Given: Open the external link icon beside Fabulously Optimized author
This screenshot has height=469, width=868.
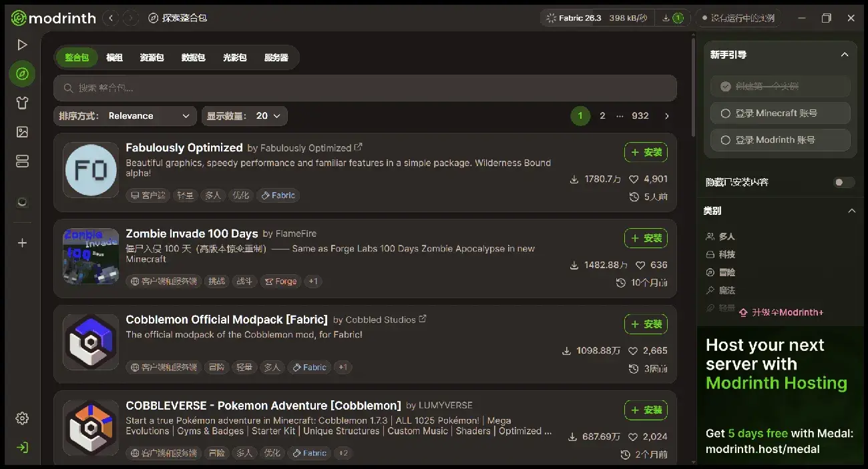Looking at the screenshot, I should tap(359, 147).
